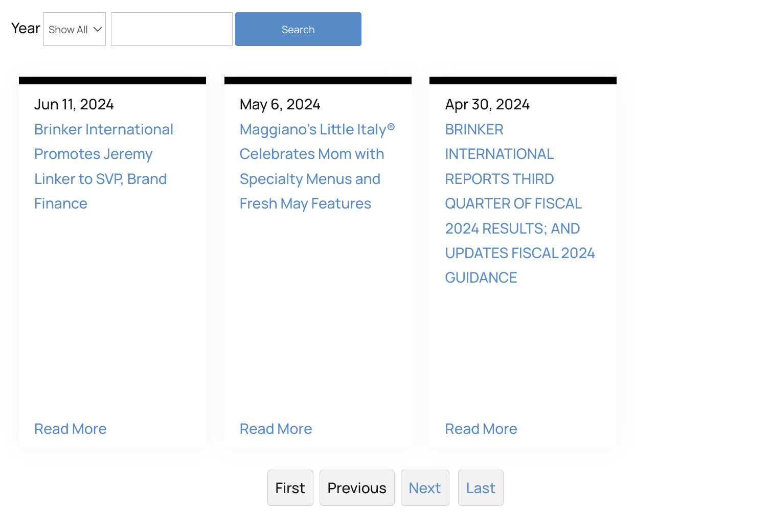Click the Year label text

pos(26,29)
